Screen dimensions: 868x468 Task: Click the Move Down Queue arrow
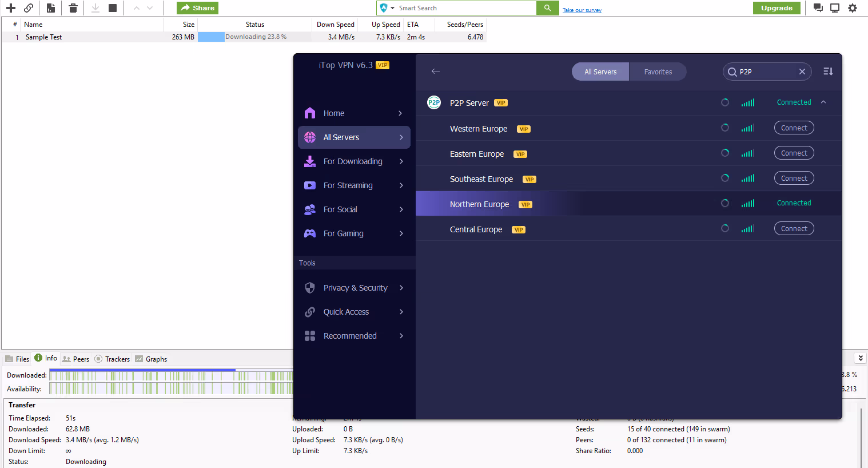[x=150, y=8]
